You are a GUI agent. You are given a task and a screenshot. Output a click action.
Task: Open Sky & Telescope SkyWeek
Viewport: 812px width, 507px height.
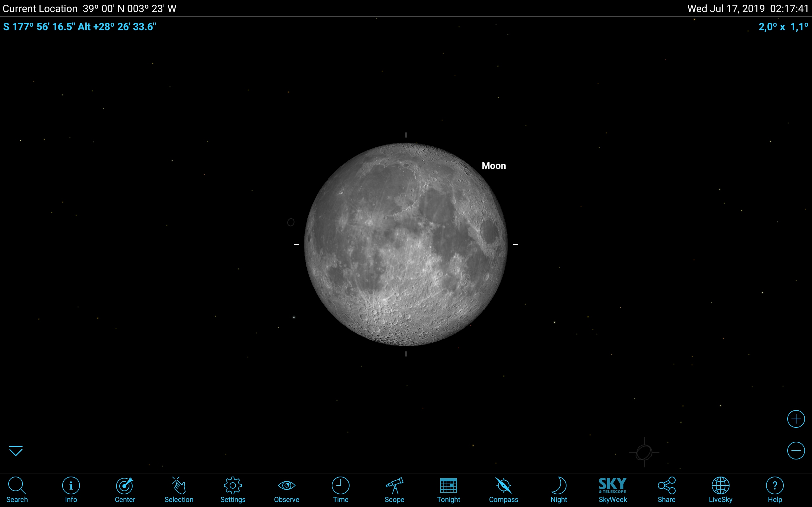[613, 490]
